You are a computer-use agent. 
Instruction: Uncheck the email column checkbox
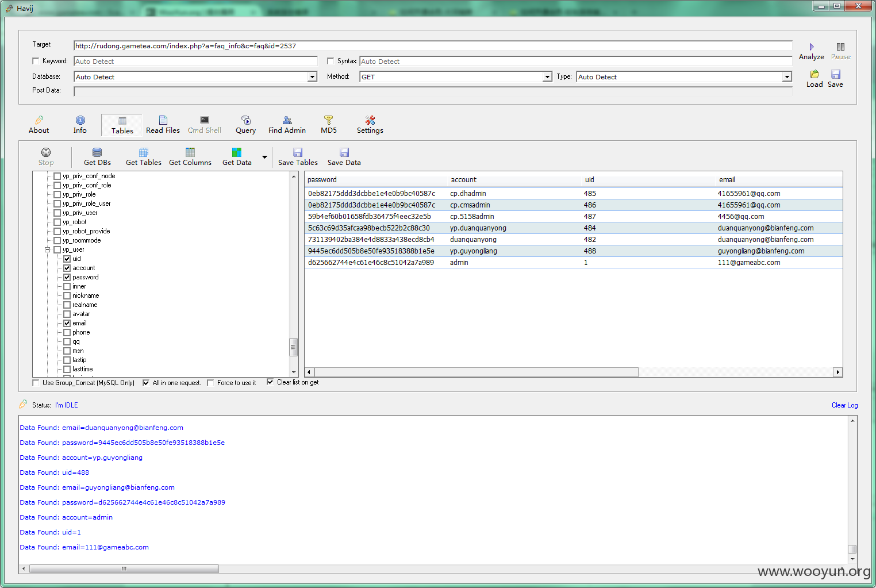tap(67, 323)
